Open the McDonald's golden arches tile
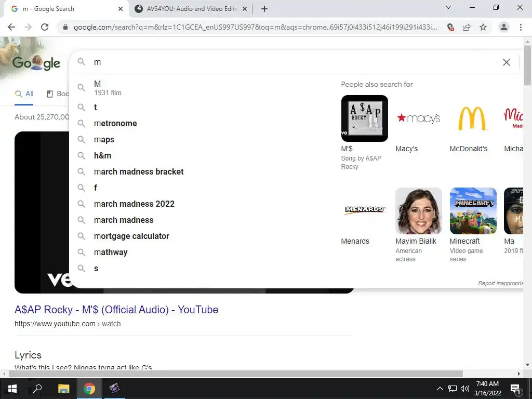This screenshot has width=532, height=399. [x=473, y=118]
